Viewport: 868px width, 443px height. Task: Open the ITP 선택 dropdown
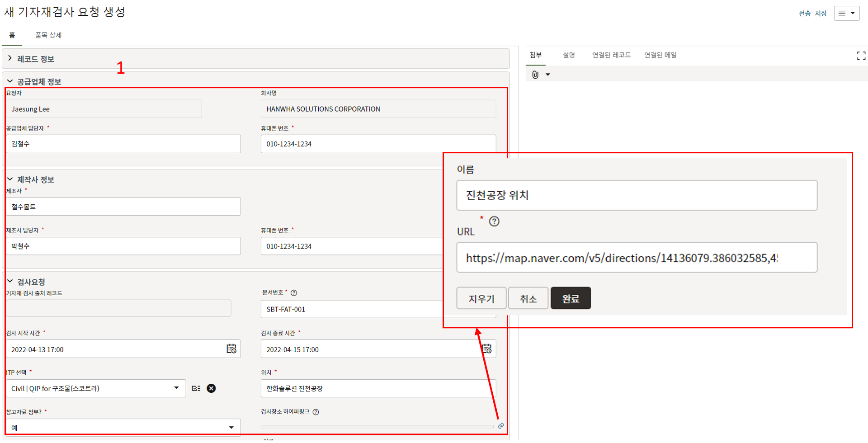point(176,388)
